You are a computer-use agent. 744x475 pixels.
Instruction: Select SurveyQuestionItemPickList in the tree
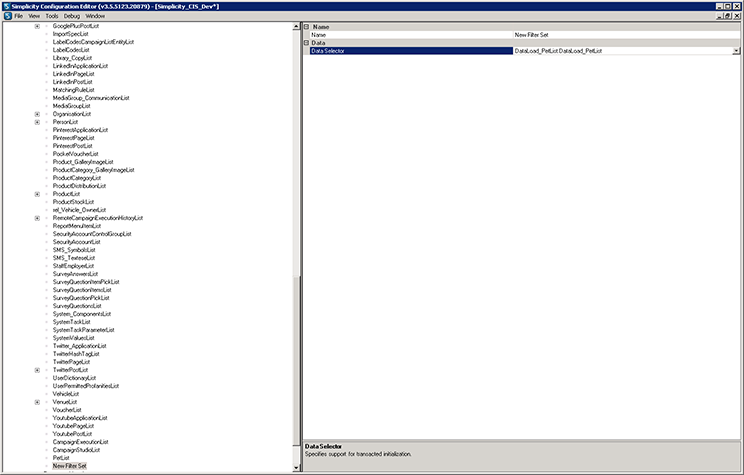pyautogui.click(x=86, y=282)
